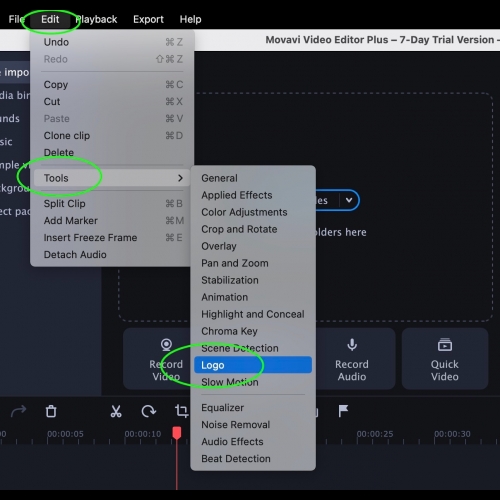This screenshot has width=500, height=500.
Task: Click the red playhead marker
Action: click(177, 433)
